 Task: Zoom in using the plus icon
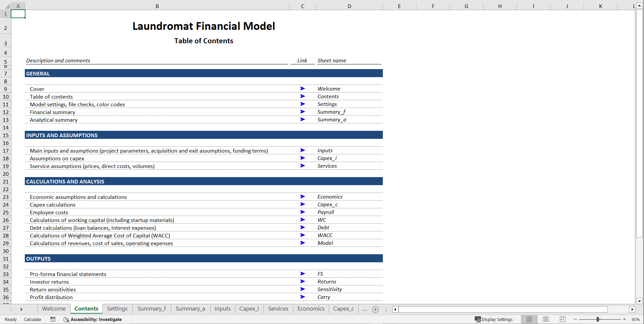[624, 319]
